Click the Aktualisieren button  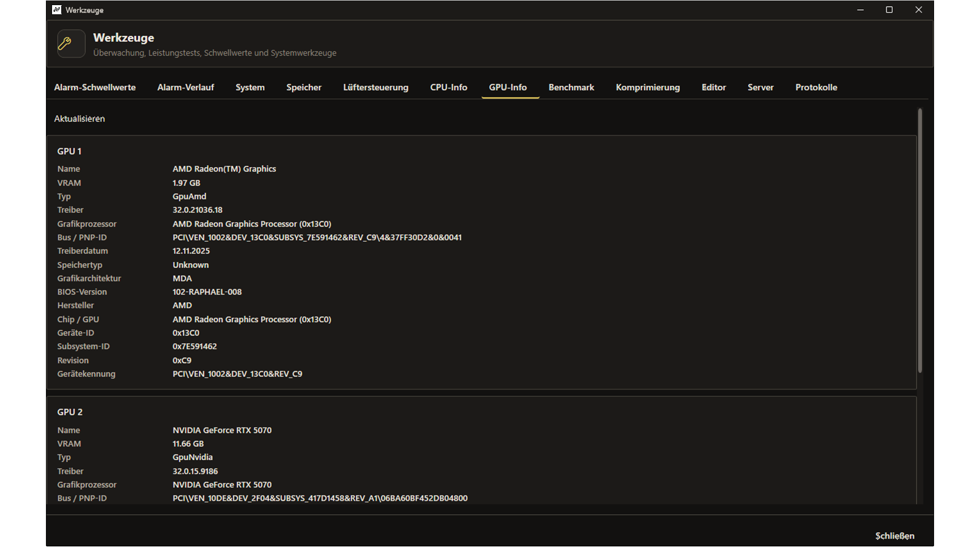coord(80,118)
